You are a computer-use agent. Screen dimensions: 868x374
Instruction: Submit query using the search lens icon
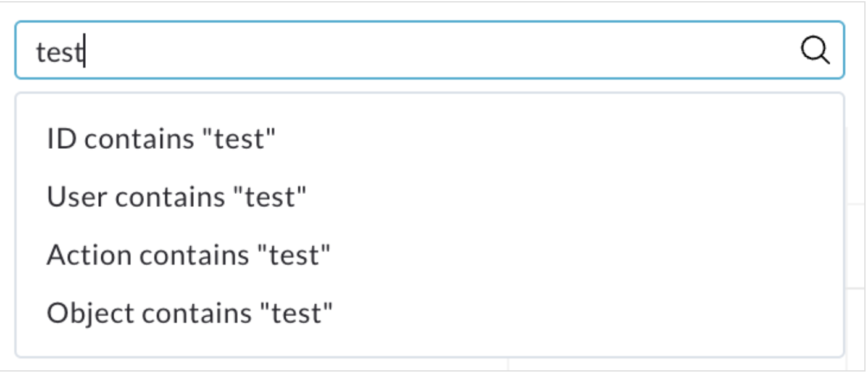point(815,51)
